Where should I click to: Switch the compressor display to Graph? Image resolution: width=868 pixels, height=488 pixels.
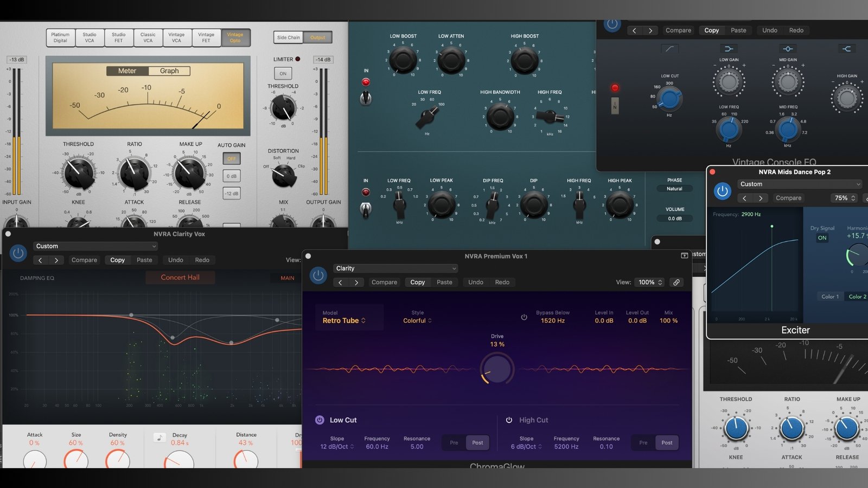tap(169, 71)
